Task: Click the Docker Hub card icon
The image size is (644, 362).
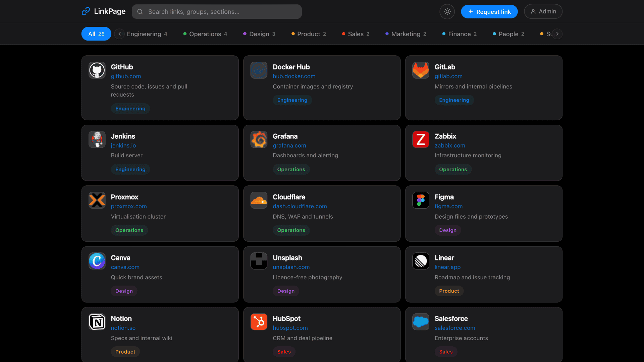Action: point(259,70)
